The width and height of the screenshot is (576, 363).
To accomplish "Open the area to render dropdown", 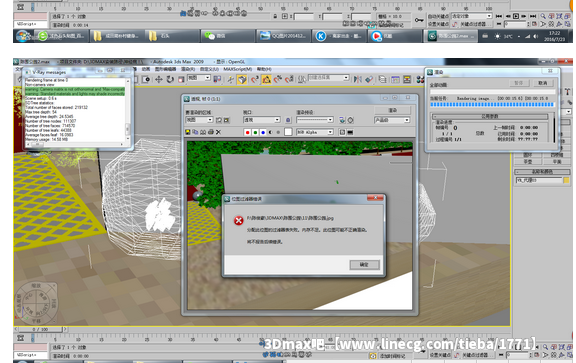I will [199, 120].
